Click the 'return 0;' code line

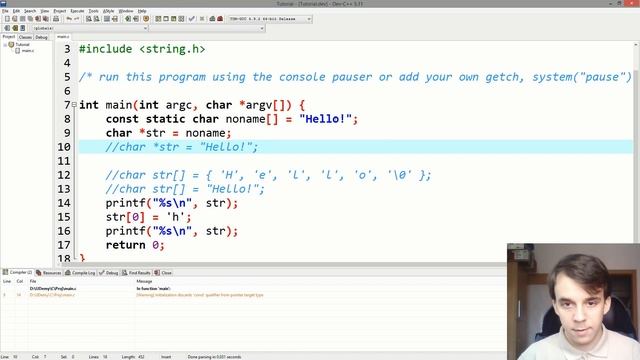pyautogui.click(x=135, y=245)
